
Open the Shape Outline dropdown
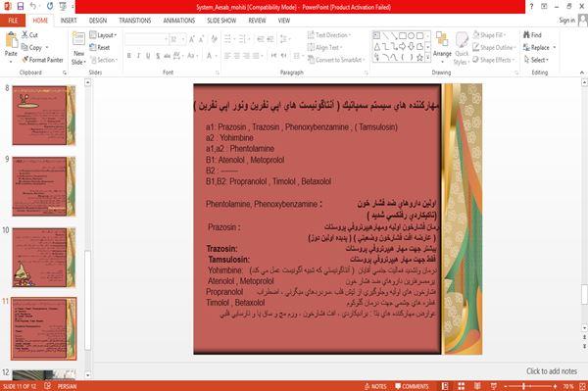494,48
